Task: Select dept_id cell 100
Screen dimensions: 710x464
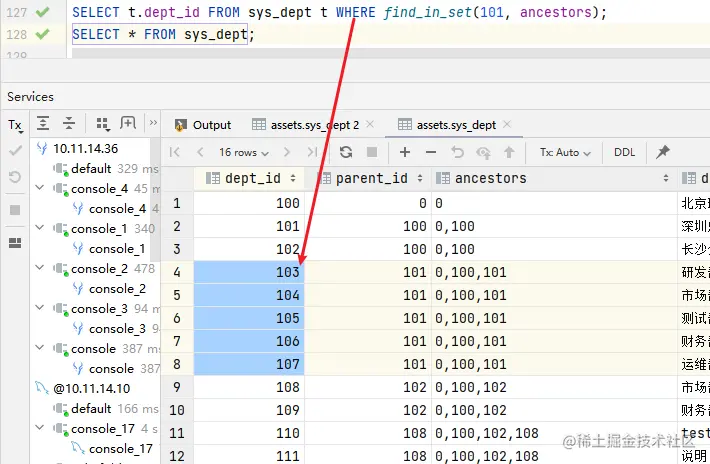Action: tap(249, 203)
